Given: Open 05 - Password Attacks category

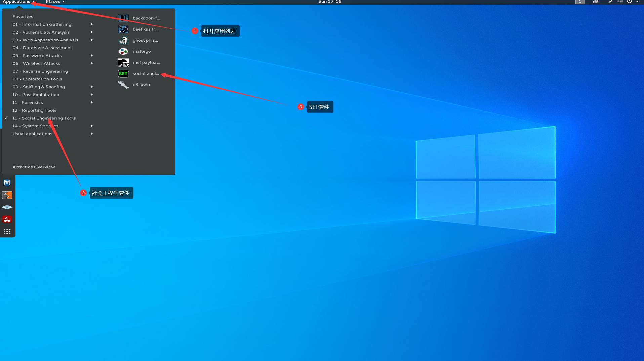Looking at the screenshot, I should pos(37,55).
